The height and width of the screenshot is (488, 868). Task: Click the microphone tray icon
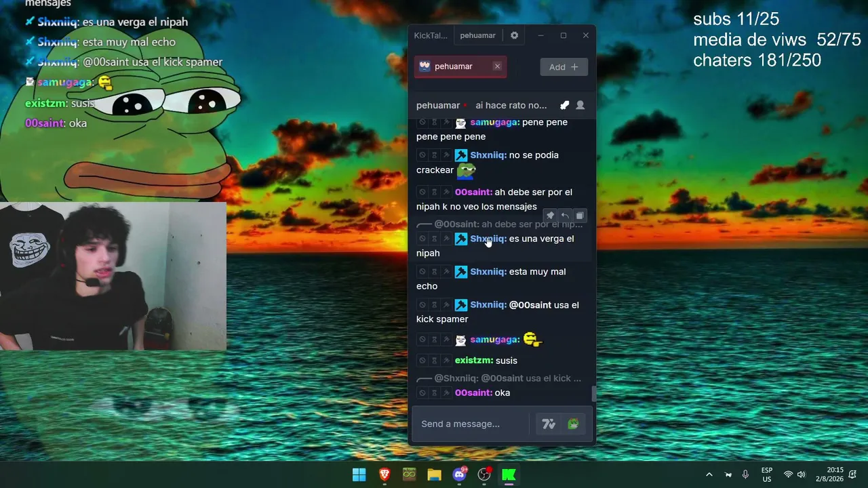[x=745, y=474]
